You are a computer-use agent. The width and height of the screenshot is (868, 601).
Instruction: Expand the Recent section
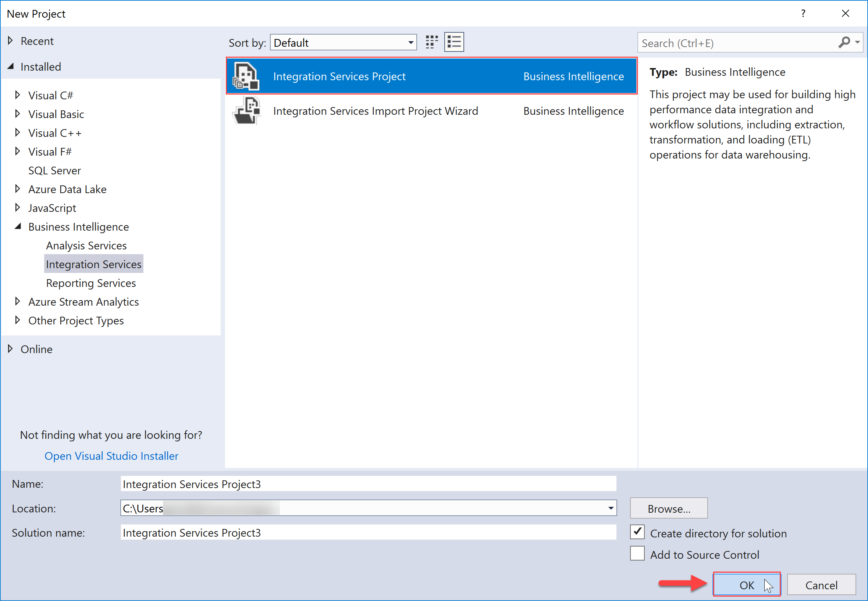click(x=10, y=41)
